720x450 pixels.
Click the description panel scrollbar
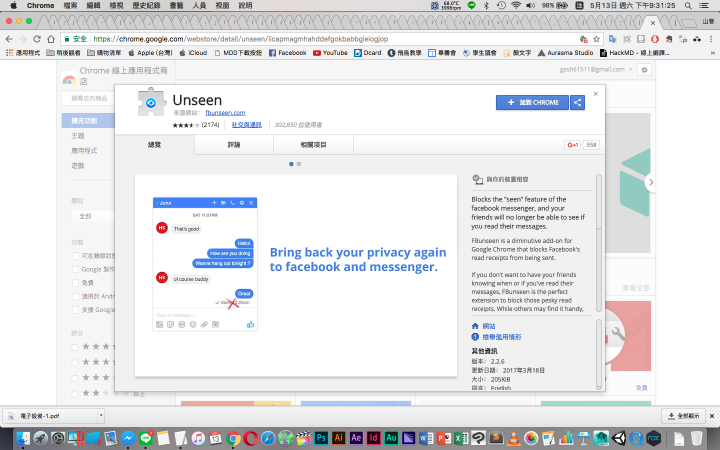tap(599, 243)
